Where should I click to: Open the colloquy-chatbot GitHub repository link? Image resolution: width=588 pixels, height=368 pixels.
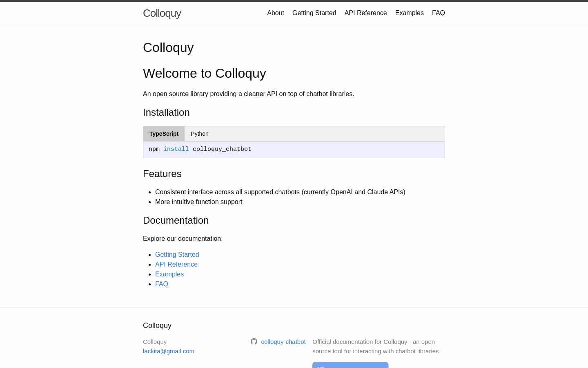(x=283, y=341)
